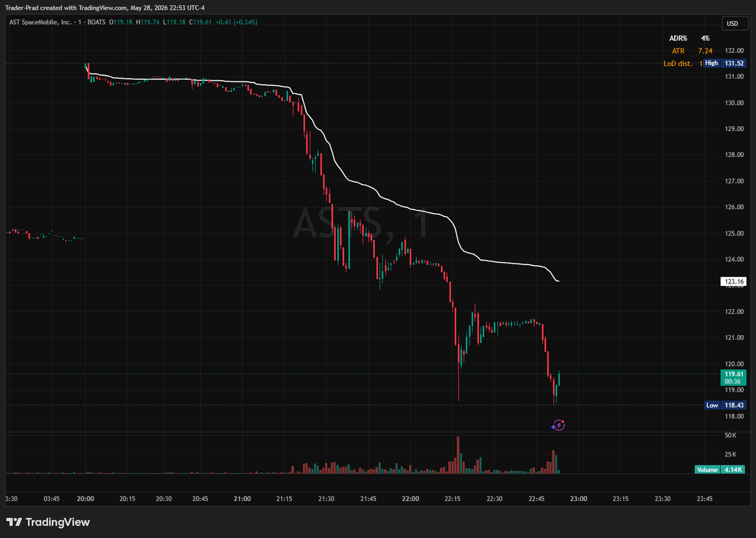The height and width of the screenshot is (538, 756).
Task: Click the +0.41 (+0.34%) change value
Action: [x=236, y=22]
